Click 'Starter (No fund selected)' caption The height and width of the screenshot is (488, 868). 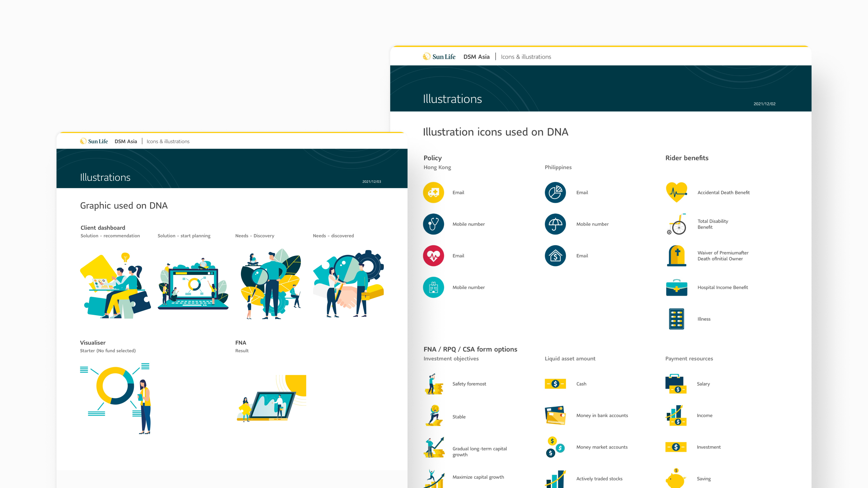pyautogui.click(x=108, y=351)
